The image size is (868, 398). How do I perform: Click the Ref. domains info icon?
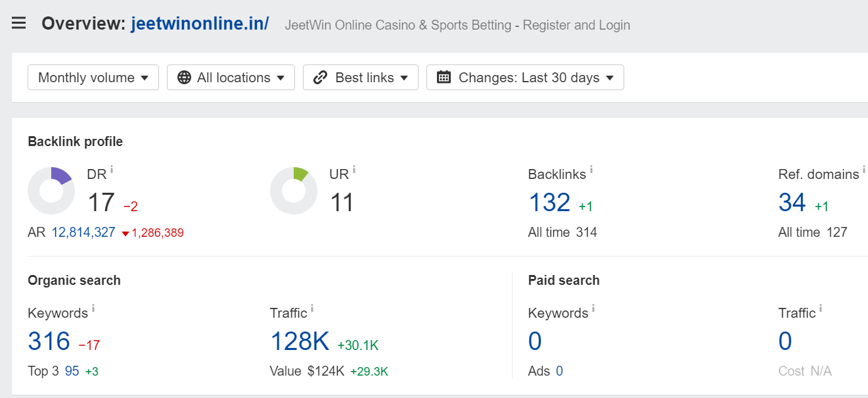click(x=865, y=170)
